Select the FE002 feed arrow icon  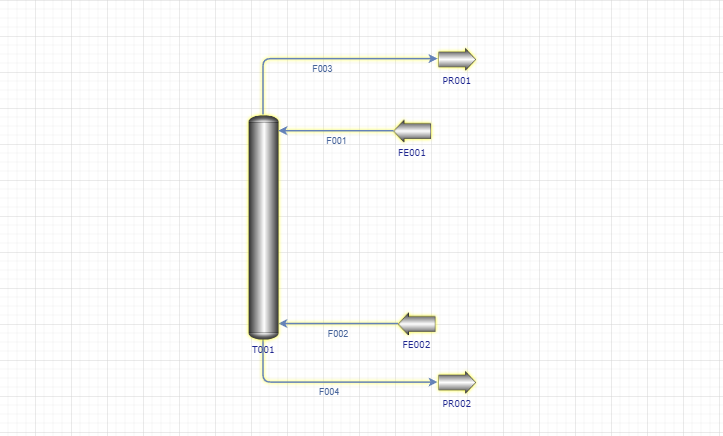[x=417, y=324]
